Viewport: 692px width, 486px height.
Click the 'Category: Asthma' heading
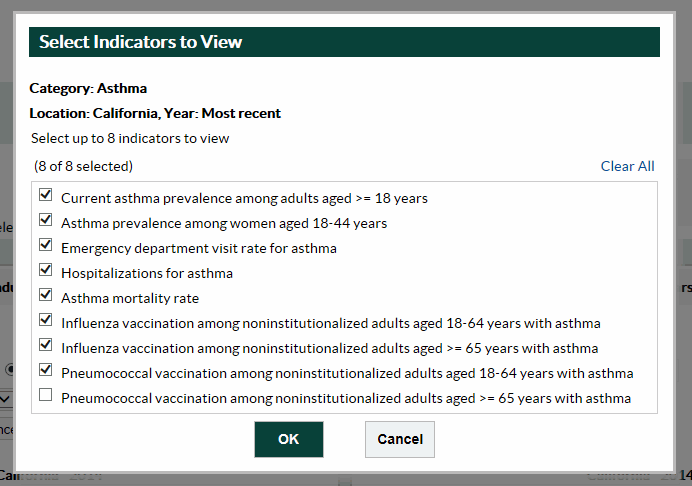pyautogui.click(x=88, y=88)
